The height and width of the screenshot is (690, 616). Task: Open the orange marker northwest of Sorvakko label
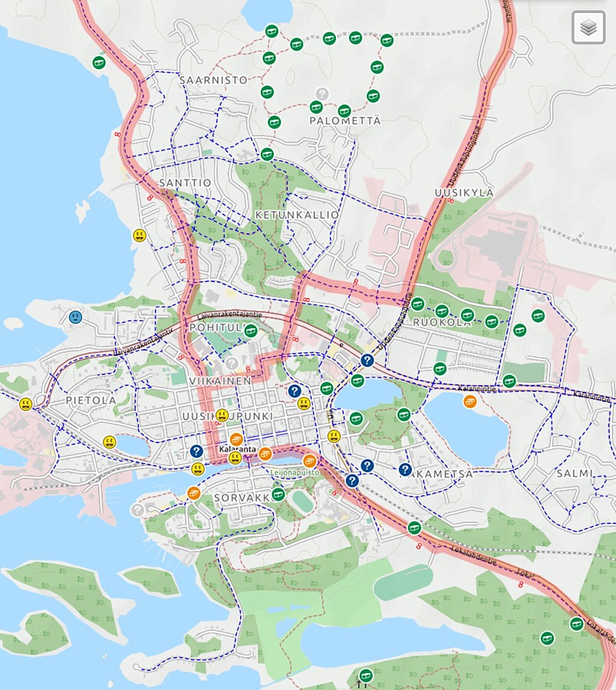pyautogui.click(x=193, y=493)
